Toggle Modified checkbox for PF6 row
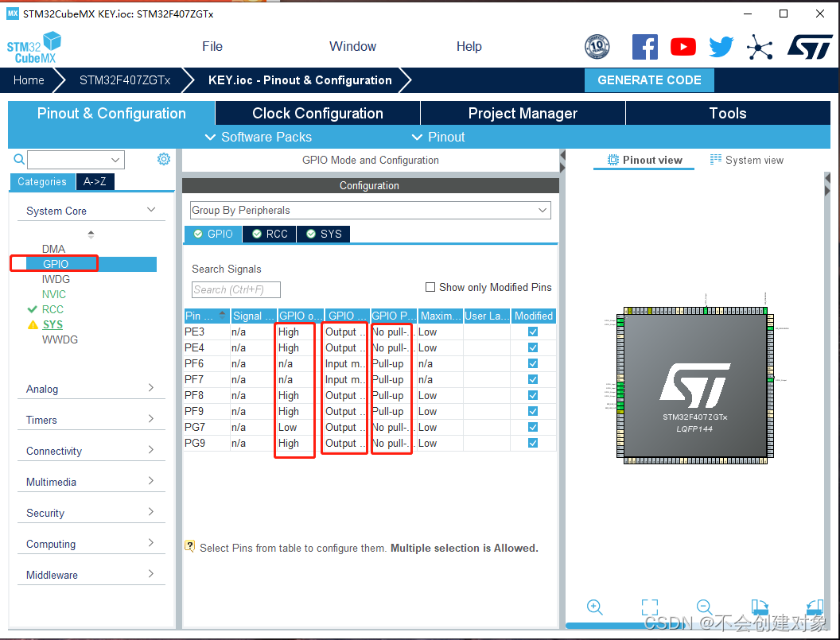The width and height of the screenshot is (840, 640). pos(533,363)
